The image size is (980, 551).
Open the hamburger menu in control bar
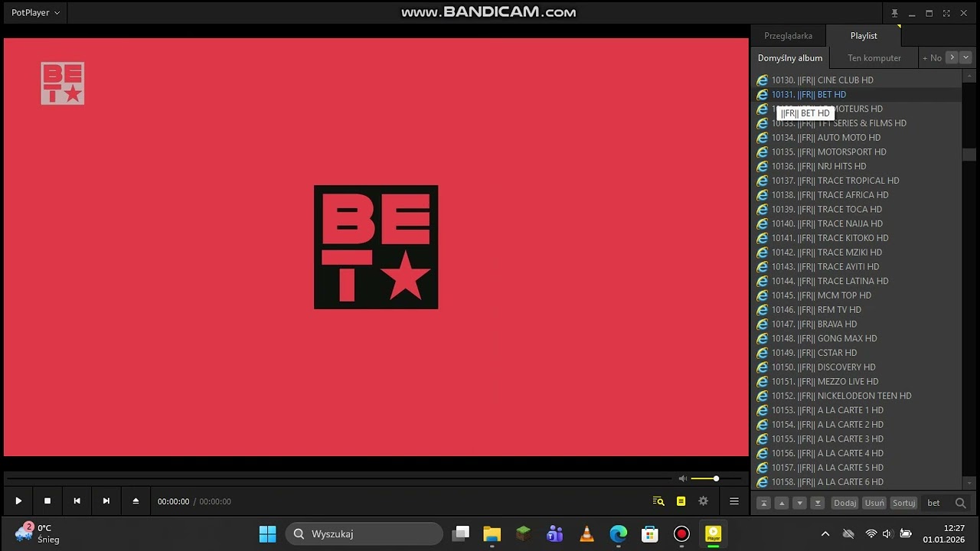[x=734, y=501]
